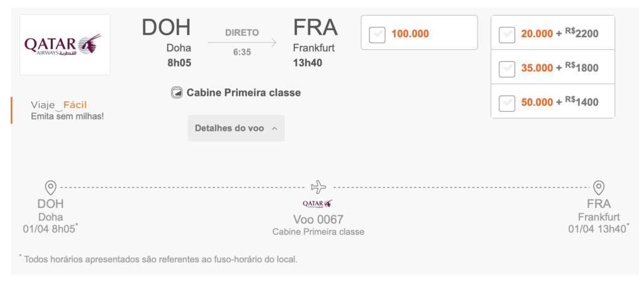644x281 pixels.
Task: Click the DOH departure location pin
Action: tap(50, 188)
